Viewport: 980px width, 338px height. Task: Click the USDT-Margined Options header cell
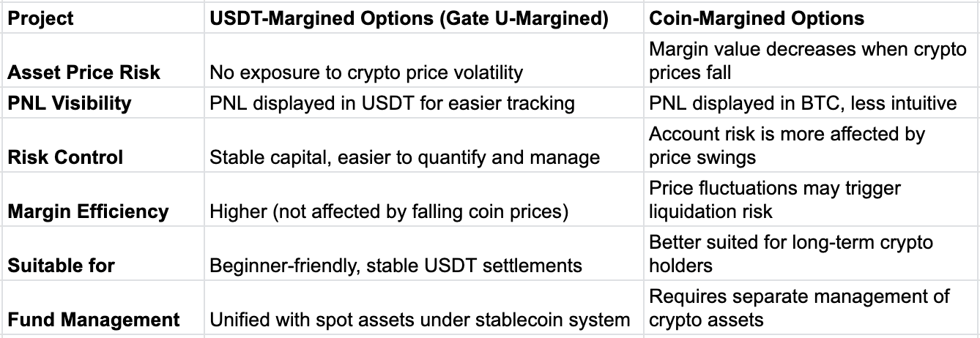pyautogui.click(x=424, y=17)
